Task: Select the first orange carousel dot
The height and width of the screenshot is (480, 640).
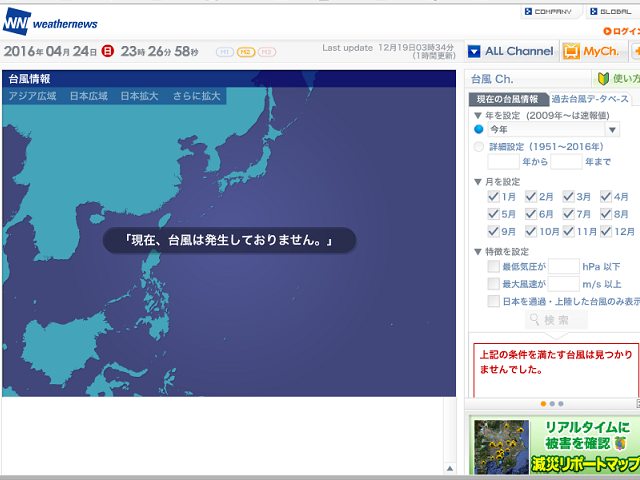Action: [x=543, y=404]
